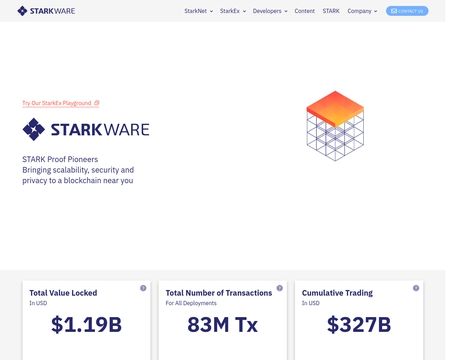
Task: Select the Cumulative Trading title
Action: [x=337, y=293]
